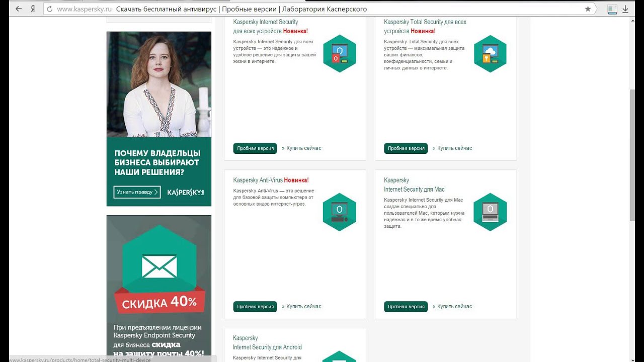Click the browser back arrow
The image size is (644, 362).
tap(19, 9)
